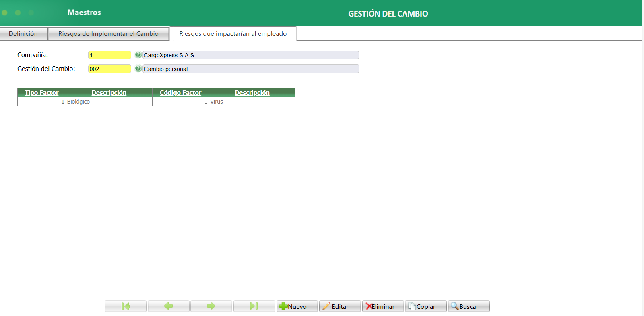The image size is (644, 316).
Task: Click the GESTIÓN DEL CAMBIO title
Action: pos(388,14)
